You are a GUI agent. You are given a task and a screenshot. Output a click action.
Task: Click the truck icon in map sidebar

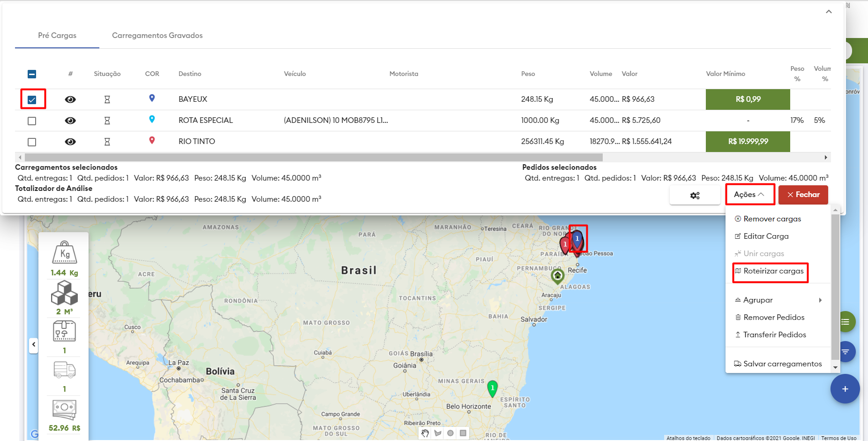click(65, 370)
